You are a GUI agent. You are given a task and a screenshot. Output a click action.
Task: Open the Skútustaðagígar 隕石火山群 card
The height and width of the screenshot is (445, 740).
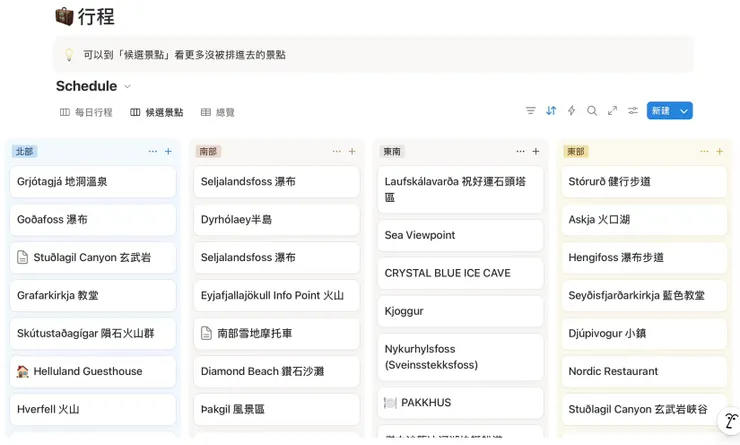[93, 333]
